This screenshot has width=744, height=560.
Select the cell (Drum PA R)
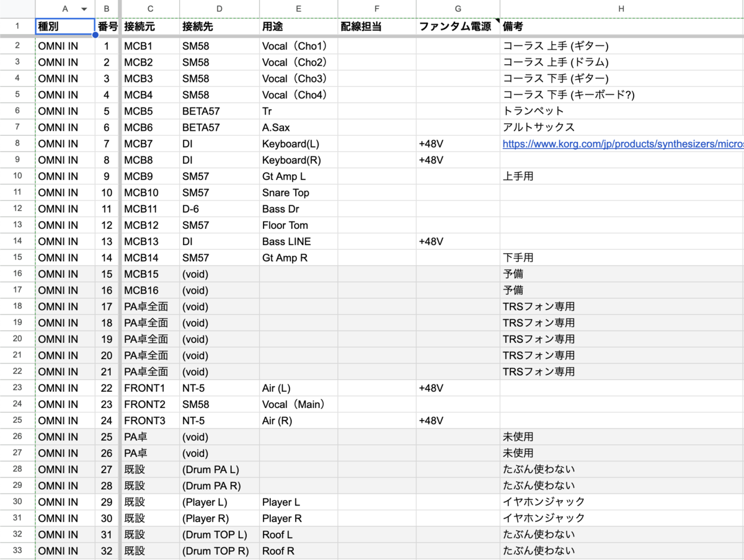click(x=219, y=486)
